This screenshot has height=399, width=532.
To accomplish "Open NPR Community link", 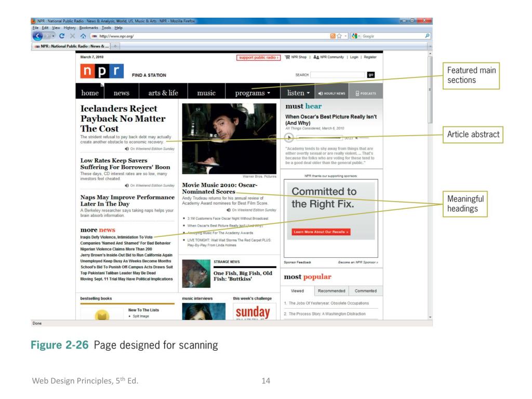I will click(x=328, y=57).
